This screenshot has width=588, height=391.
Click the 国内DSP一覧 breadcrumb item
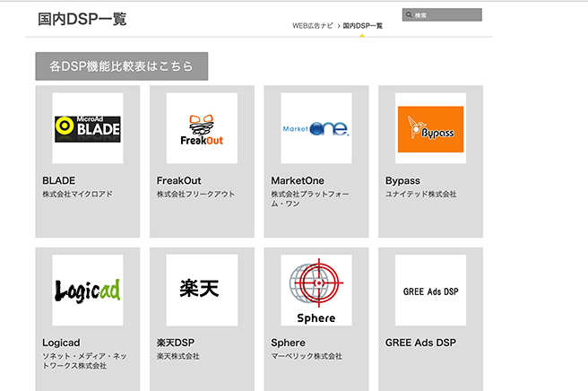[363, 26]
